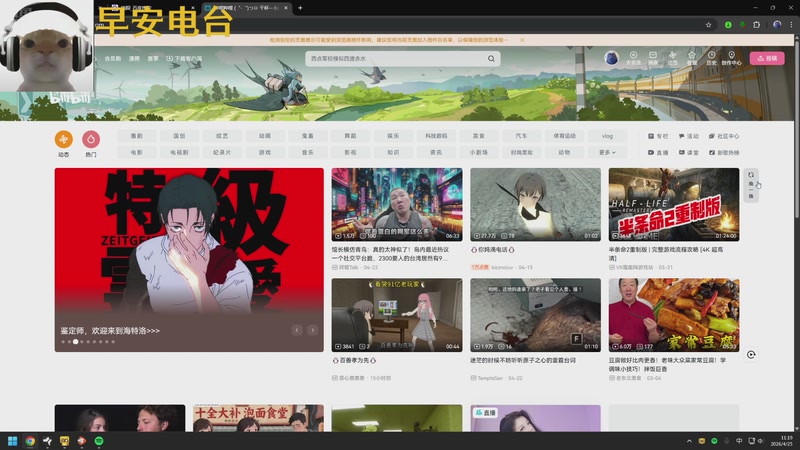Select the 体育运动 category
Screen dimensions: 800x450
click(564, 136)
